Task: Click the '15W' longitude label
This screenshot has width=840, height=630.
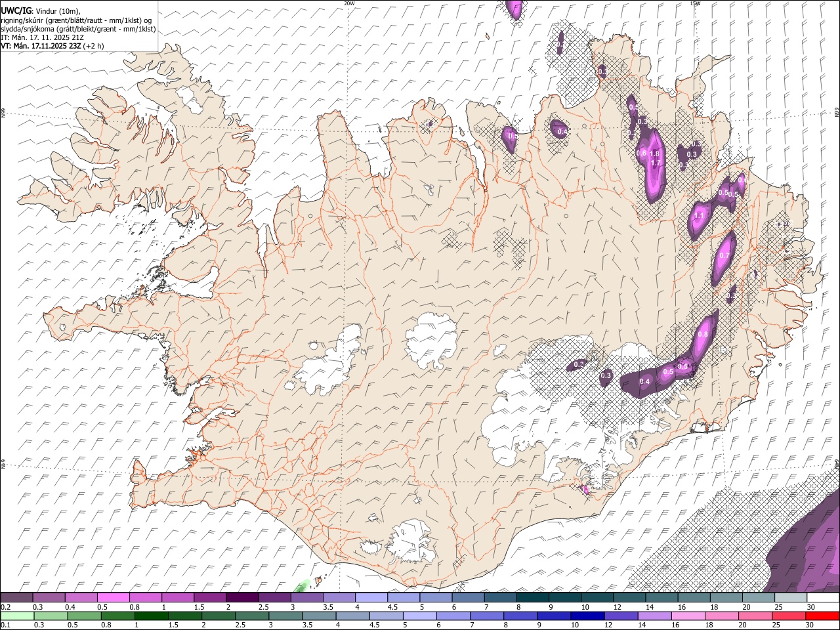Action: pos(695,3)
